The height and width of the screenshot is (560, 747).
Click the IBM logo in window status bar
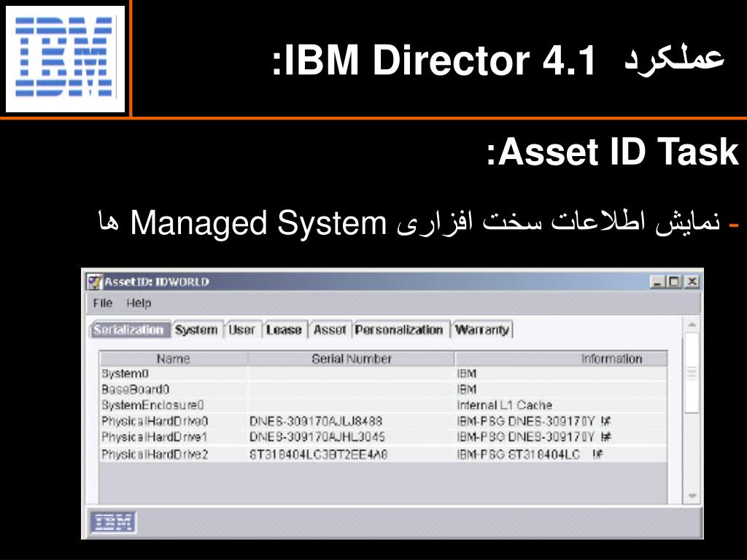pos(113,522)
